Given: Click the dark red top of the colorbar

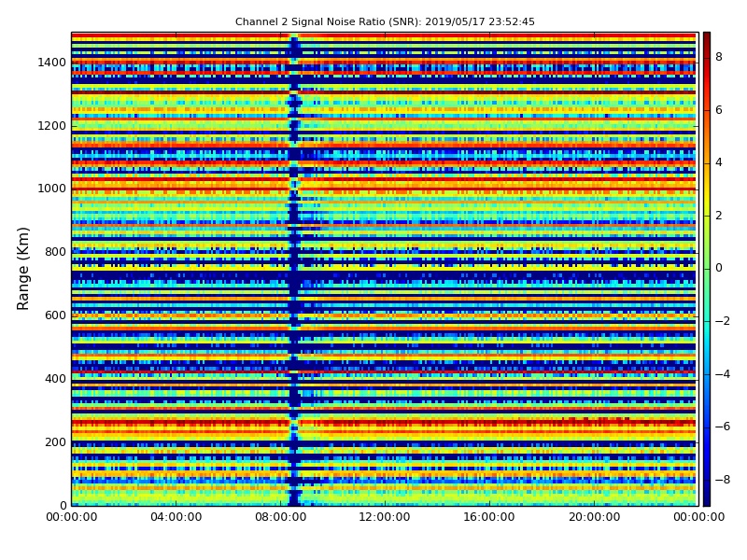Looking at the screenshot, I should [707, 37].
